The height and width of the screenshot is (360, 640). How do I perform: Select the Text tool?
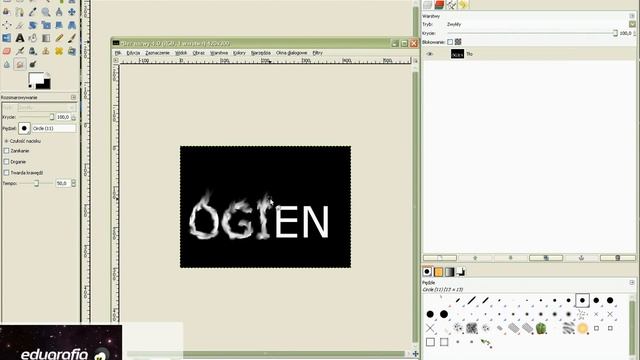(x=20, y=38)
